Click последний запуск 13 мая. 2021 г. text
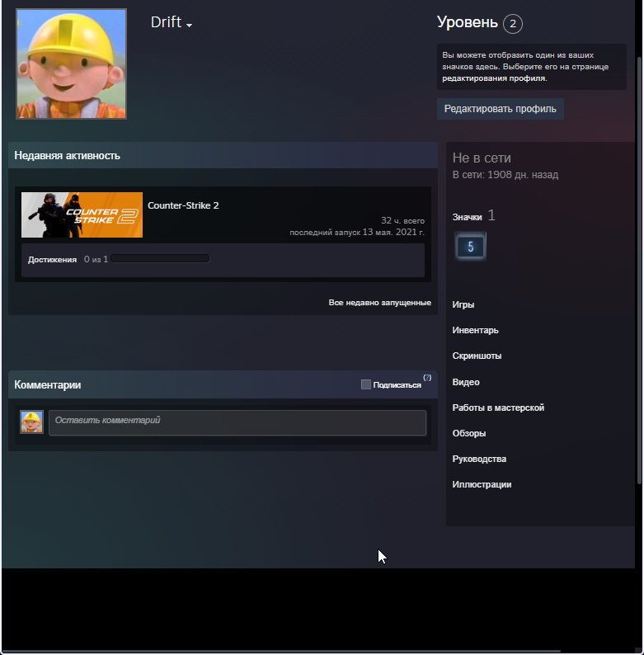The image size is (644, 655). coord(357,232)
